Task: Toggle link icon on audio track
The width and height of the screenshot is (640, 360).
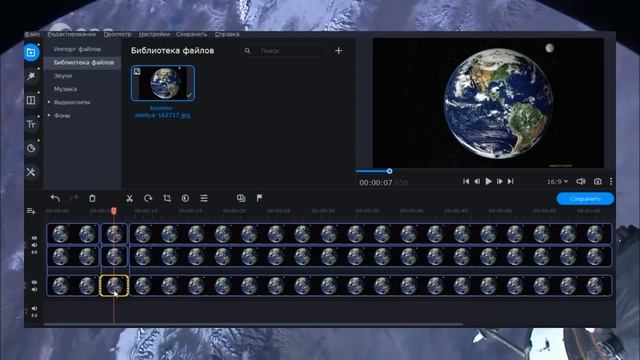Action: point(34,316)
